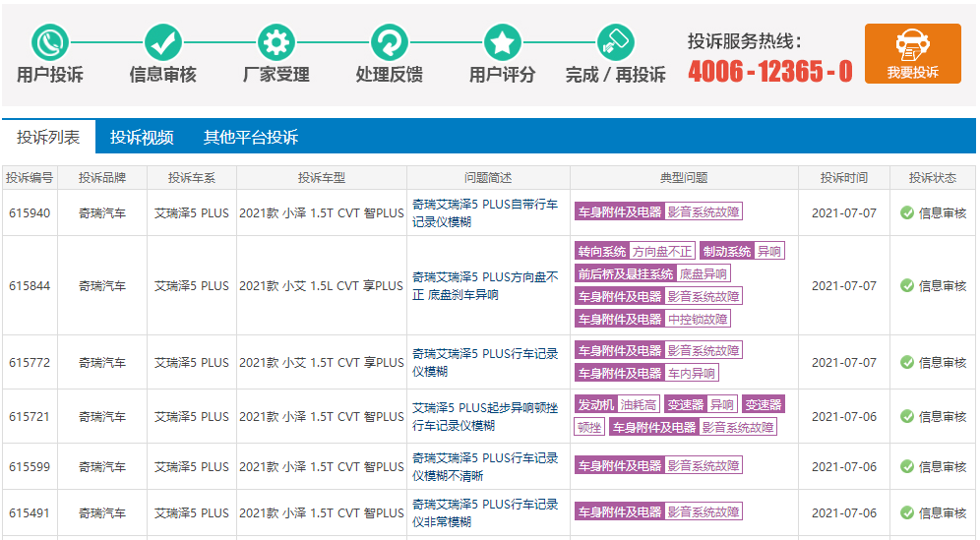Click the 变速器 异响 tag

[x=701, y=405]
